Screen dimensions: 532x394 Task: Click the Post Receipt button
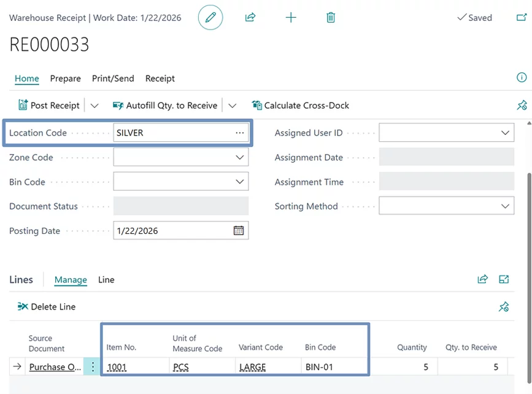tap(49, 106)
